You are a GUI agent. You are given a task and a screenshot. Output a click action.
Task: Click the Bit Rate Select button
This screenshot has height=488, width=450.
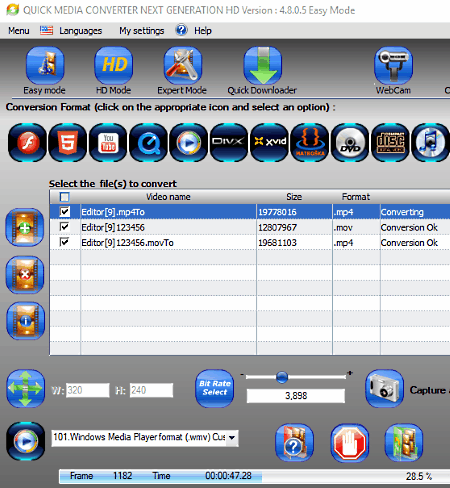(215, 388)
